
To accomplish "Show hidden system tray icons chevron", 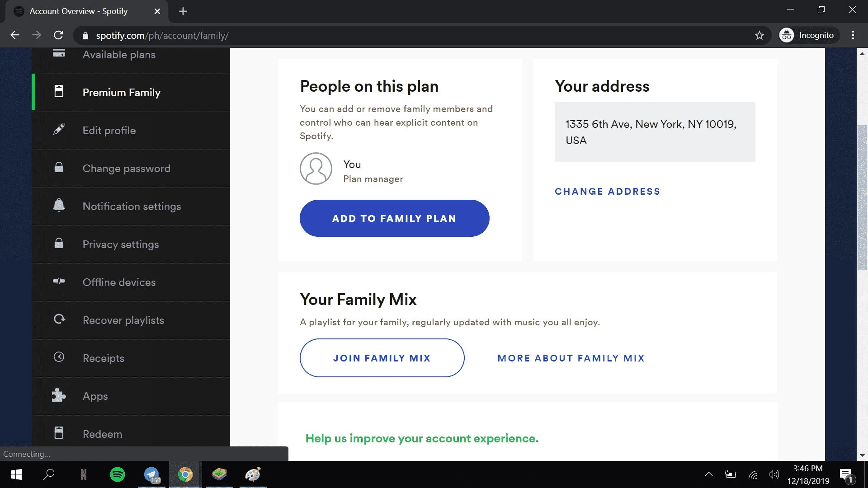I will (x=709, y=474).
